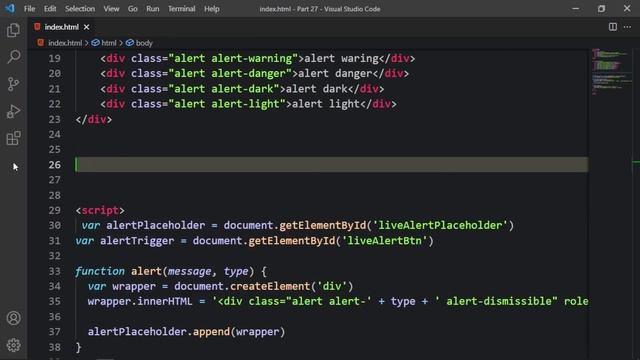This screenshot has height=360, width=640.
Task: Click line number 33
Action: [55, 271]
